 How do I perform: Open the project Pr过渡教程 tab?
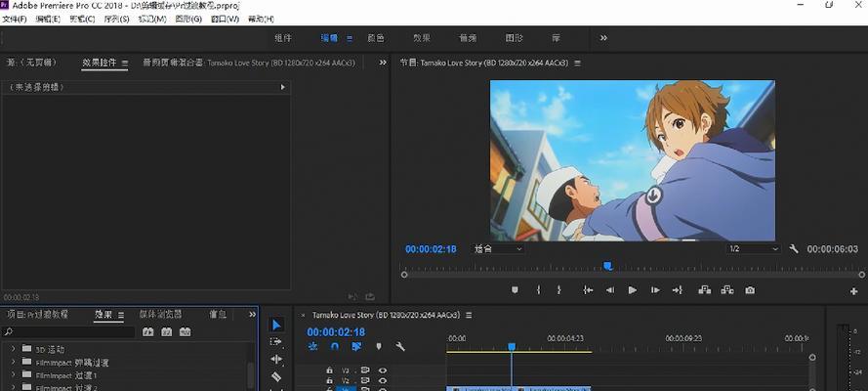coord(37,314)
